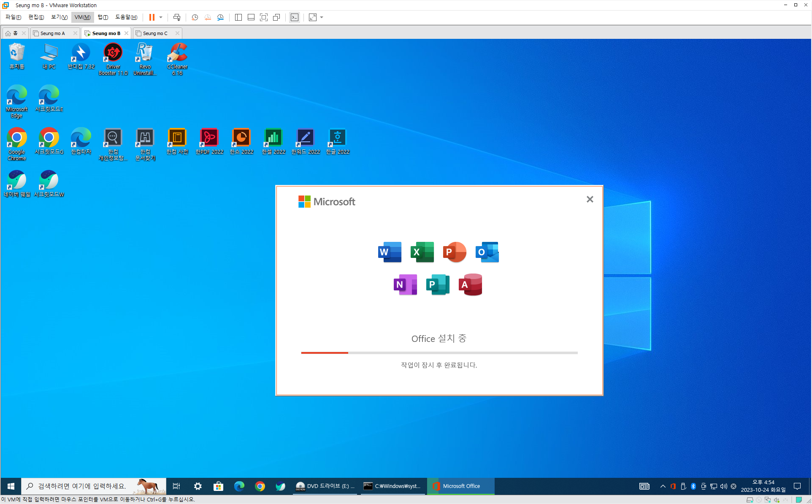
Task: Launch 한컴타자 shortcut
Action: [81, 141]
